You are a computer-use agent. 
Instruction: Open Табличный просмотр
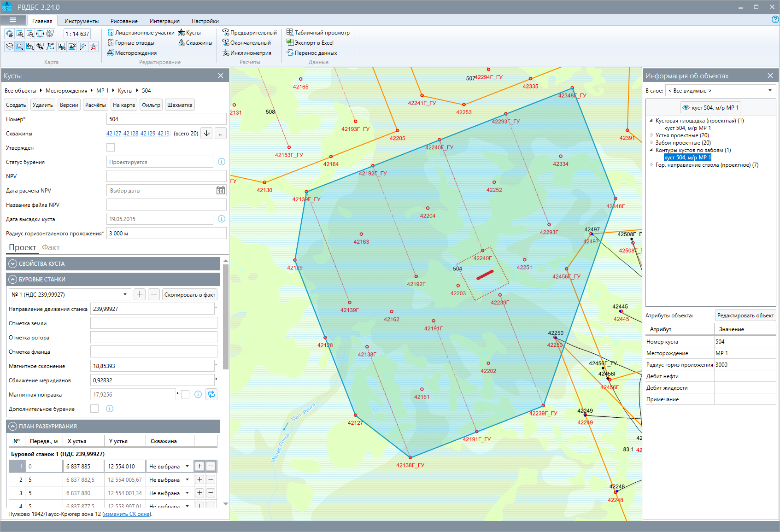coord(318,33)
